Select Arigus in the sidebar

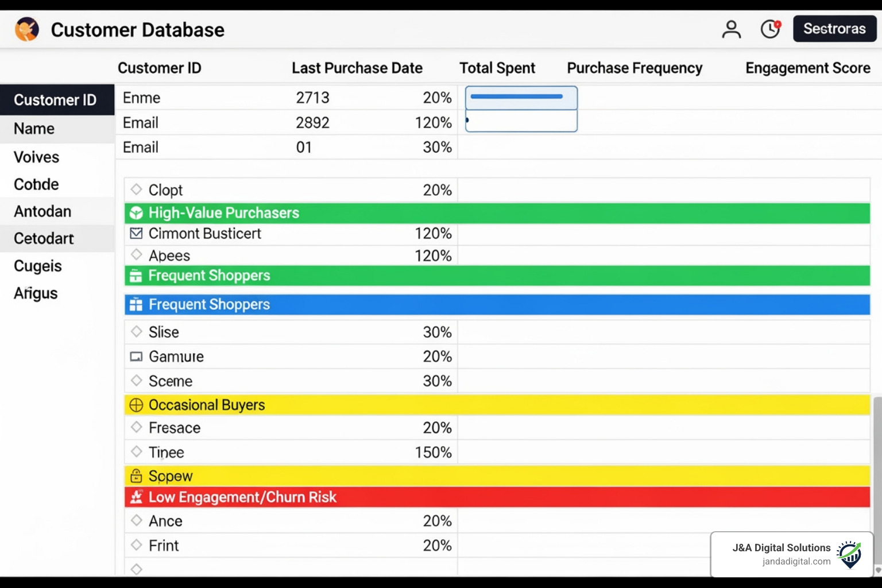[57, 293]
